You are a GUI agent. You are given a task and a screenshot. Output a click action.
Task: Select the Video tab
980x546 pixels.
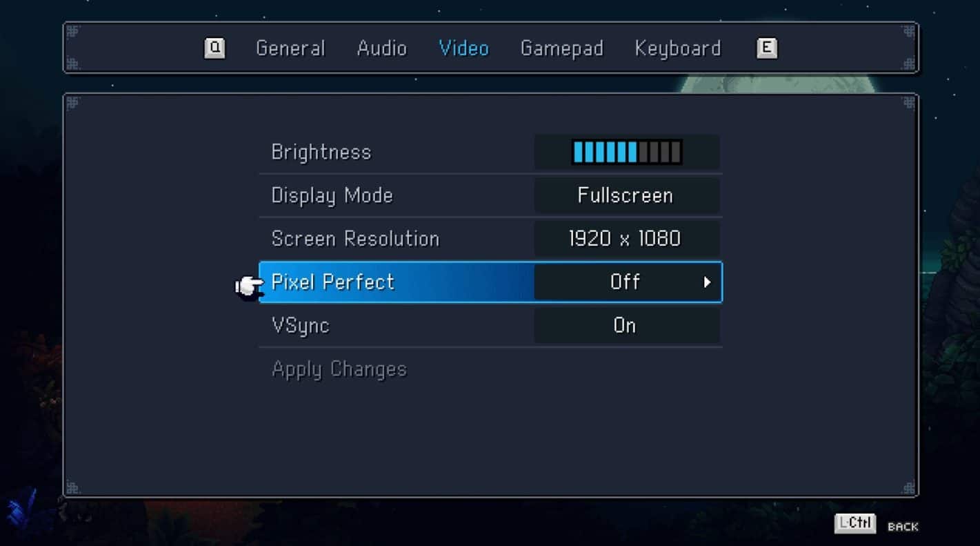click(464, 48)
